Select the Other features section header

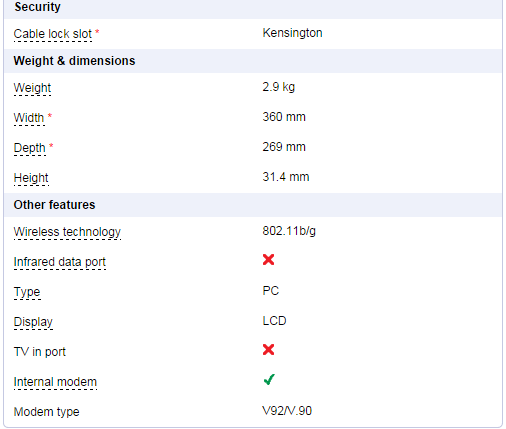(x=253, y=205)
